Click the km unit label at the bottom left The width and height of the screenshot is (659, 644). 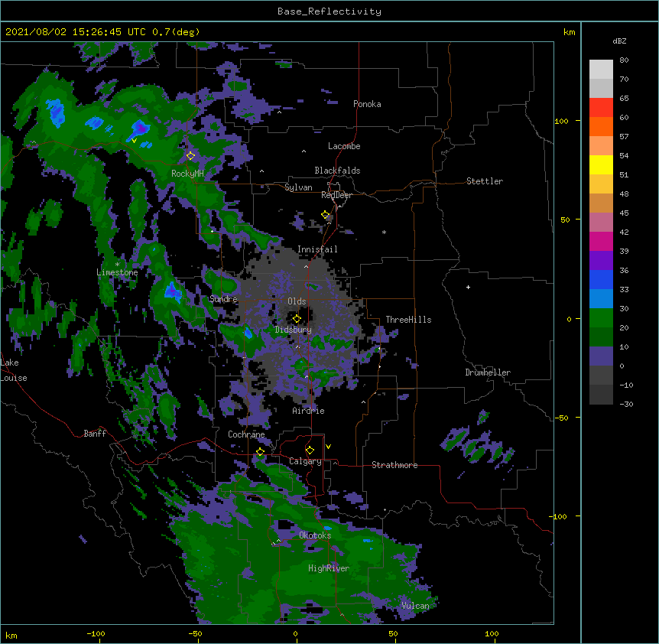(11, 636)
